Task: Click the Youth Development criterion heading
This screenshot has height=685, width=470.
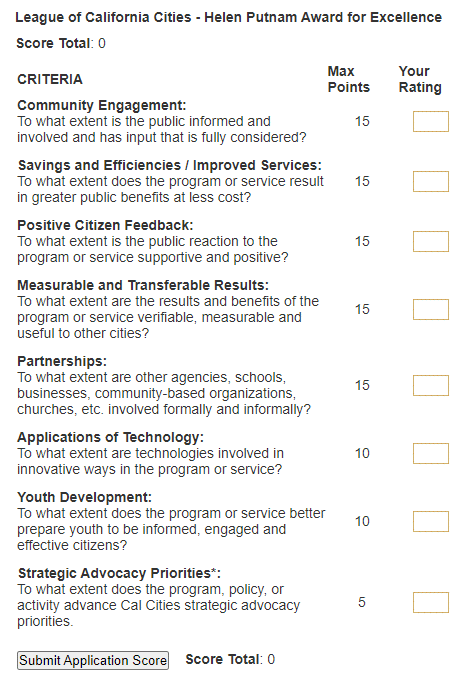Action: (85, 497)
